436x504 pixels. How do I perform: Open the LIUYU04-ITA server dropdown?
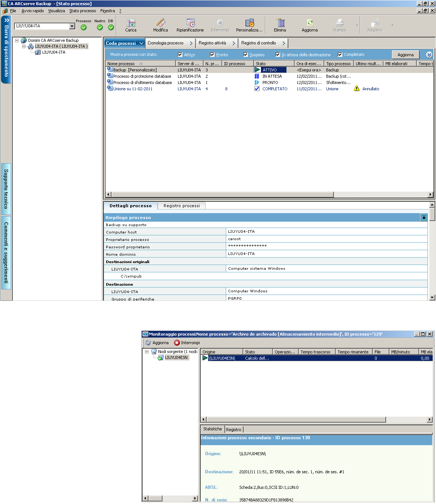[x=72, y=26]
